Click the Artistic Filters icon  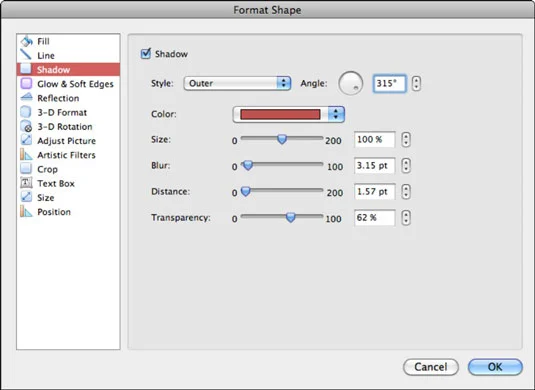pyautogui.click(x=26, y=155)
